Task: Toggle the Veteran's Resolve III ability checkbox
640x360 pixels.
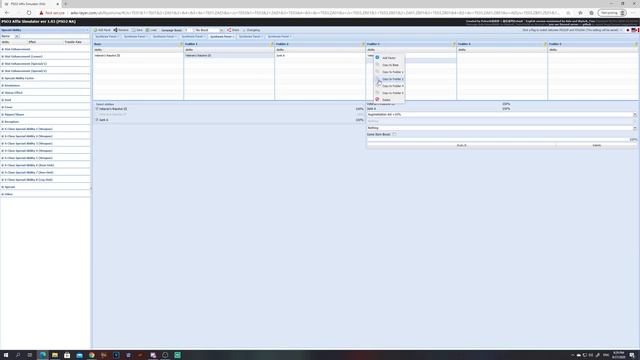Action: point(97,109)
